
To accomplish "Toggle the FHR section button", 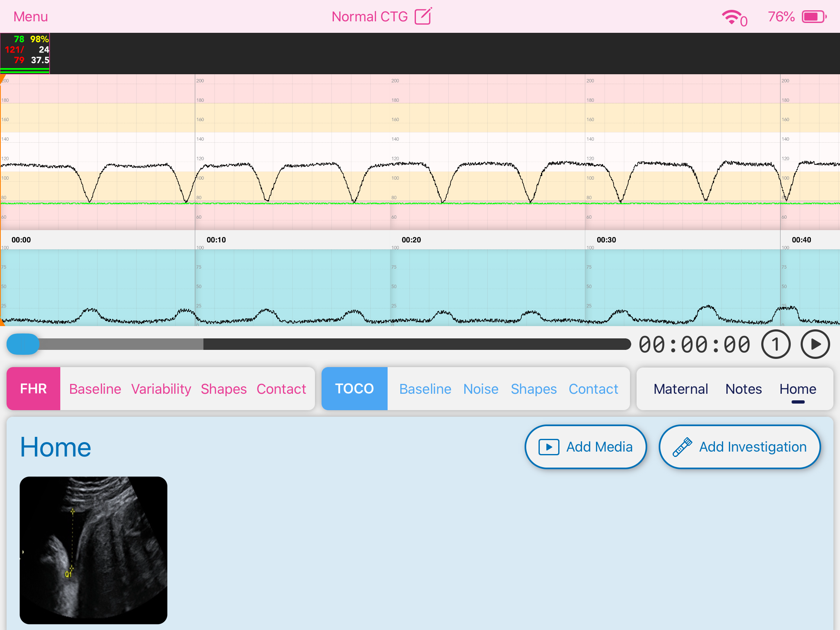I will (34, 388).
